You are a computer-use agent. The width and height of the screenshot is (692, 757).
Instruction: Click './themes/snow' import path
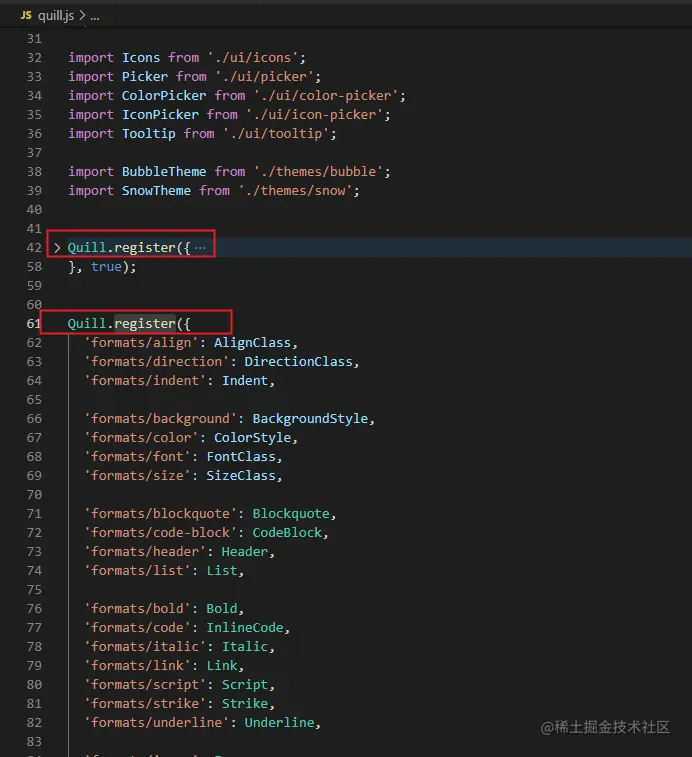pyautogui.click(x=296, y=190)
